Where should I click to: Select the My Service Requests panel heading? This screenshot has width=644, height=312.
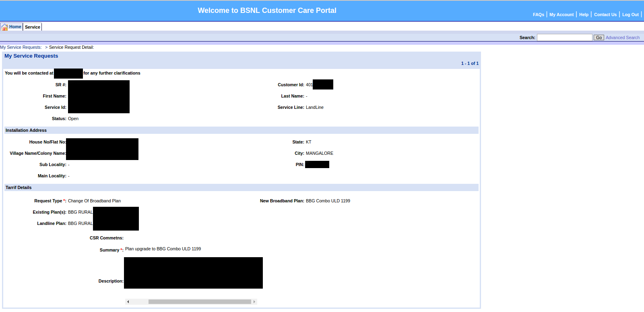31,56
